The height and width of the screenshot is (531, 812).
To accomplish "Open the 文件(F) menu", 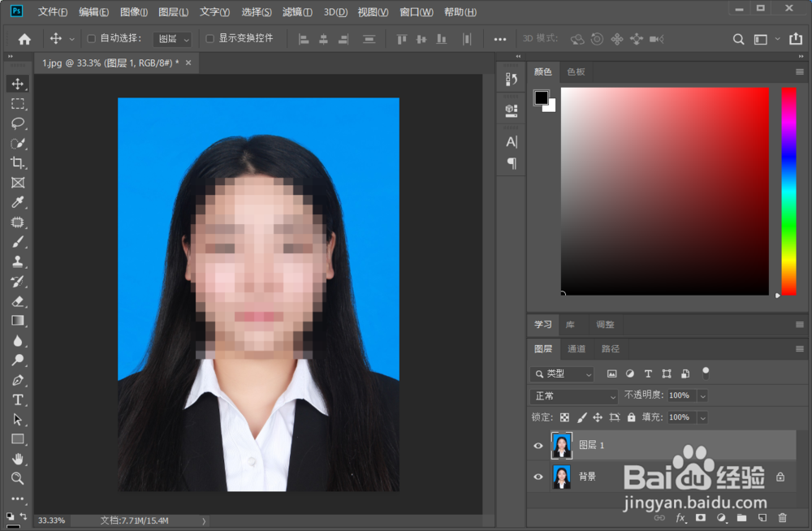I will coord(53,12).
